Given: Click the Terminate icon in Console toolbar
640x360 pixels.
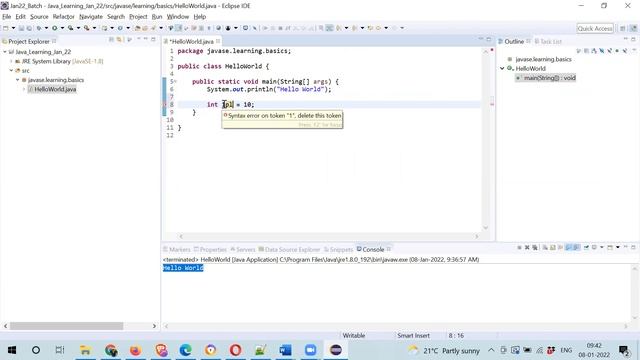Looking at the screenshot, I should (519, 247).
